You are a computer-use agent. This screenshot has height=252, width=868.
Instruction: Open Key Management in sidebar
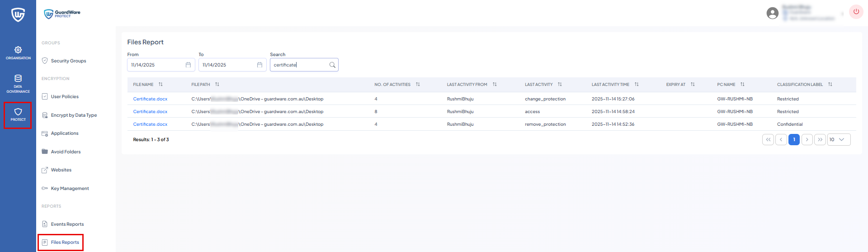pyautogui.click(x=70, y=189)
